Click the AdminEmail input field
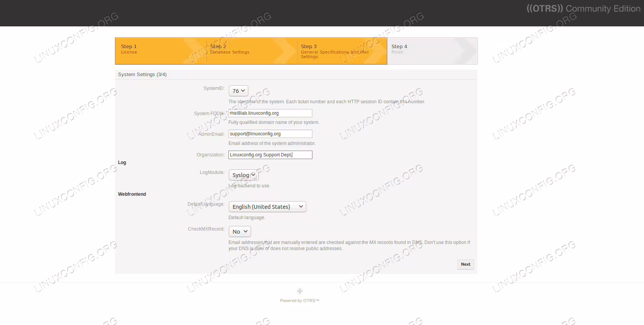644x325 pixels. pyautogui.click(x=270, y=134)
